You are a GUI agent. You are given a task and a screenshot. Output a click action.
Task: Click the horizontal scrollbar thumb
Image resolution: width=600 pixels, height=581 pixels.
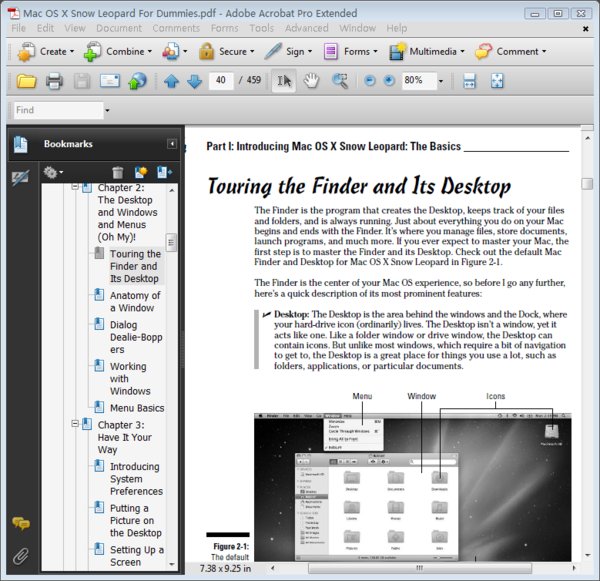[420, 568]
